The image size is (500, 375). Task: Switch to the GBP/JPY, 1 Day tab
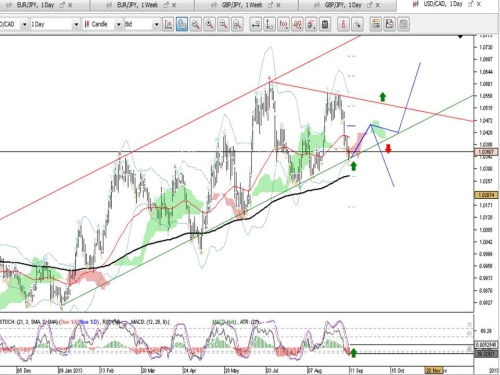(x=343, y=5)
